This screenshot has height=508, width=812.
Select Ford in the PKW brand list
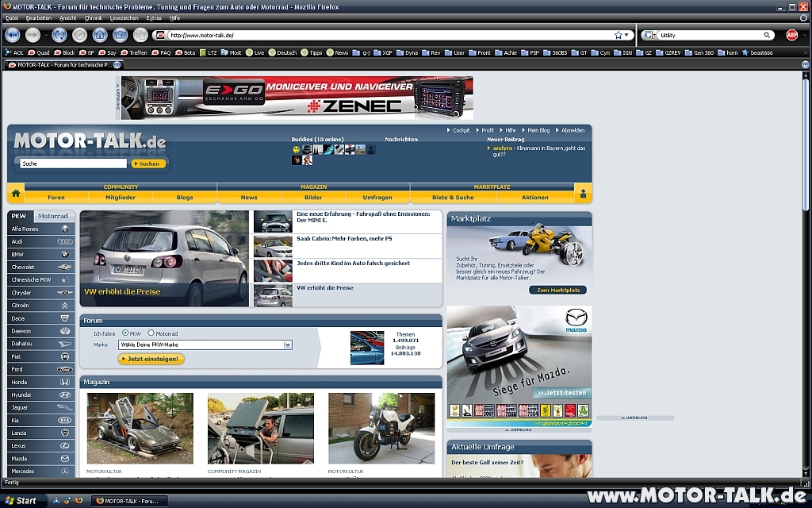(x=41, y=369)
